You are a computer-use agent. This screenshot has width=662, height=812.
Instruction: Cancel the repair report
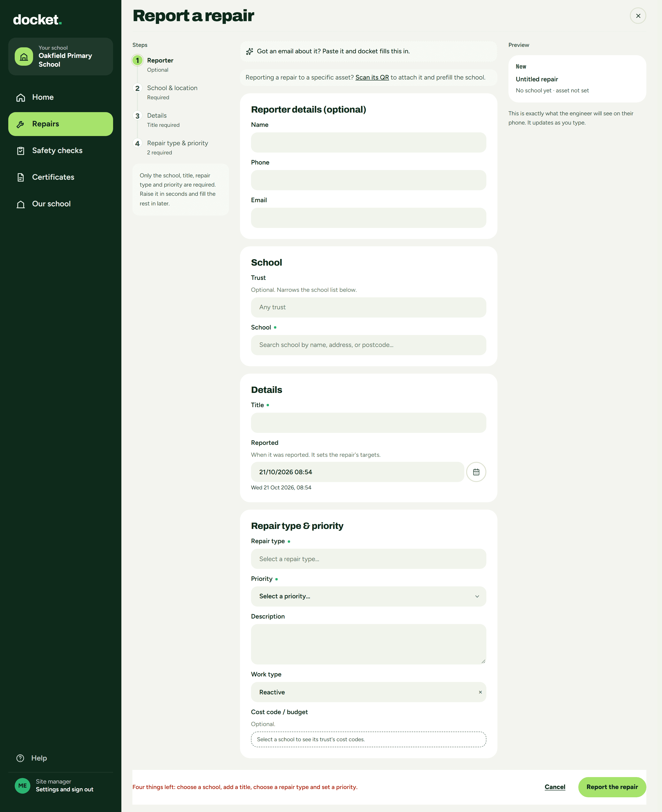pos(555,787)
